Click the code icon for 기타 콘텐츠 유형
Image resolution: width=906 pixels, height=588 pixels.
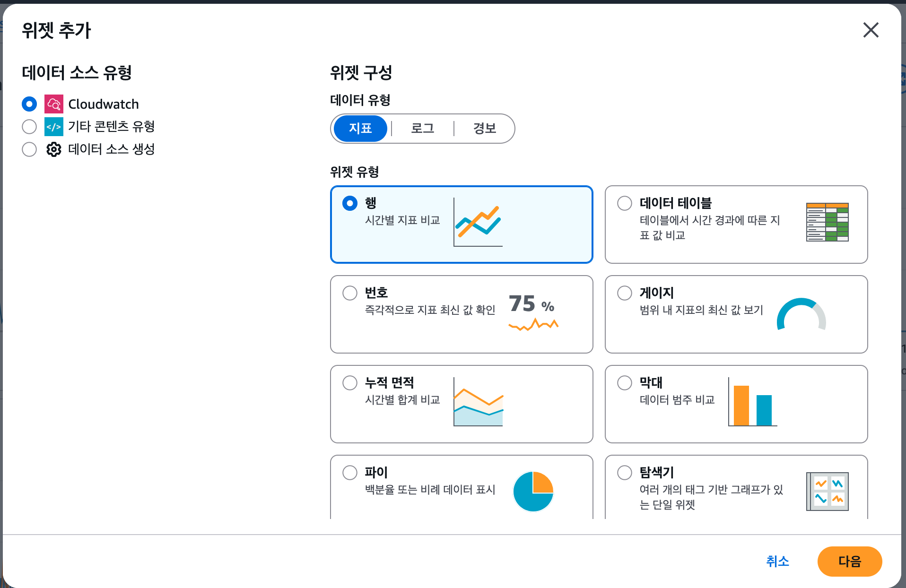click(x=54, y=127)
